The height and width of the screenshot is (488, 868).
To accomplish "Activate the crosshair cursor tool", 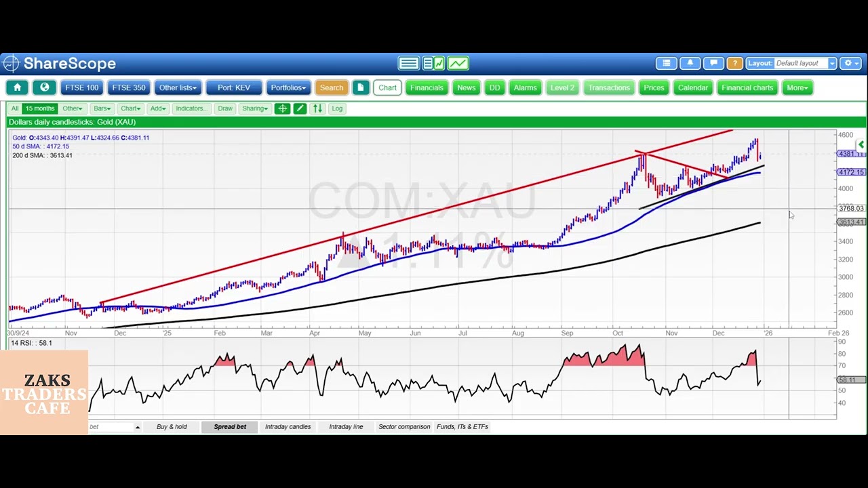I will click(282, 108).
